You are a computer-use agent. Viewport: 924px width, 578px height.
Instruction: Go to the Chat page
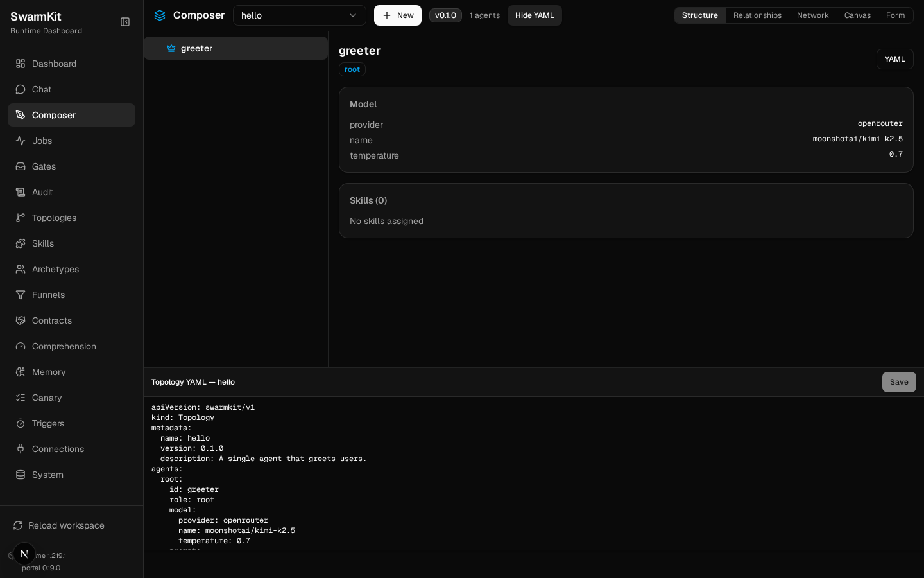tap(71, 89)
